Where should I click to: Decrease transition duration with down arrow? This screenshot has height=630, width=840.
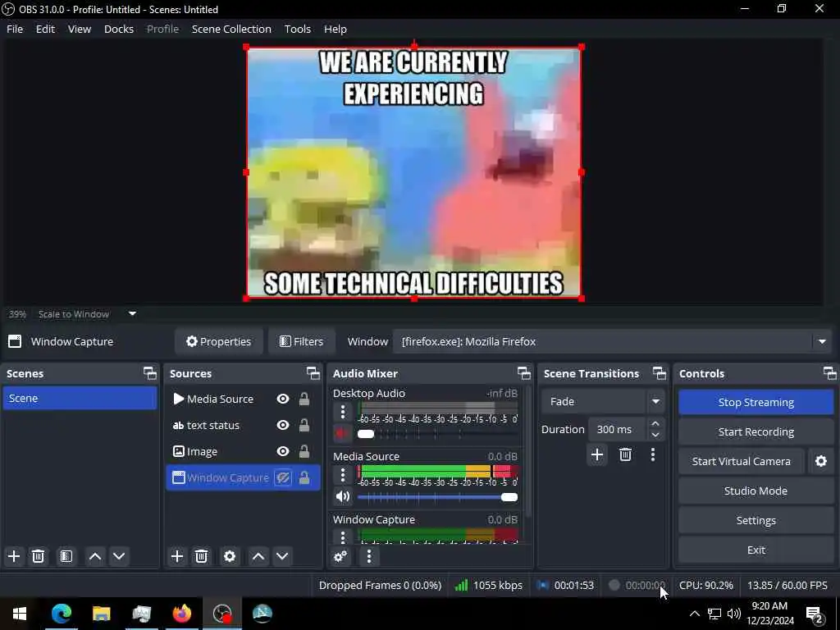point(655,435)
